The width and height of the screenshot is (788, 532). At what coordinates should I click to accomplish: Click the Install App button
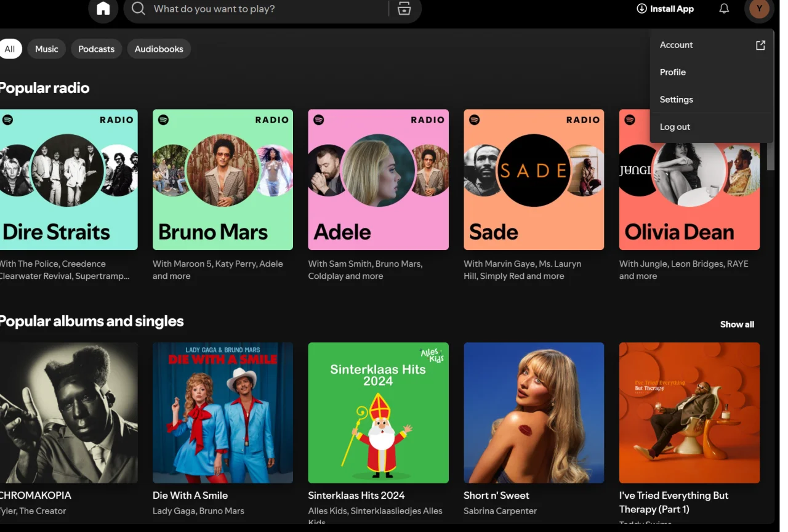click(665, 9)
